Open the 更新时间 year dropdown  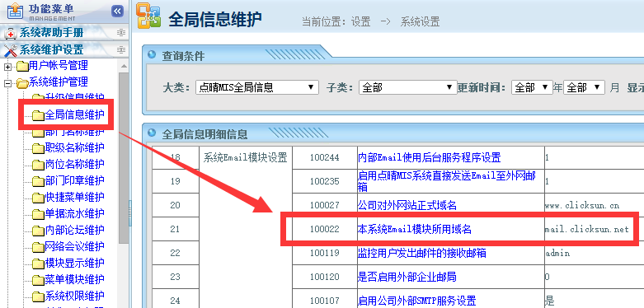click(x=532, y=87)
